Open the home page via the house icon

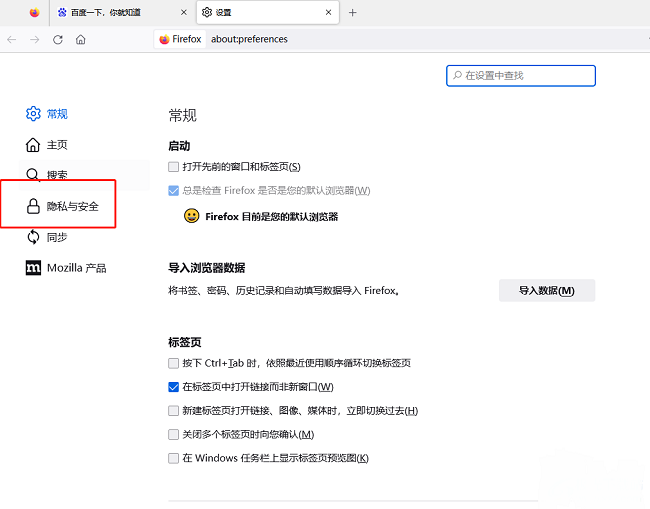point(80,39)
